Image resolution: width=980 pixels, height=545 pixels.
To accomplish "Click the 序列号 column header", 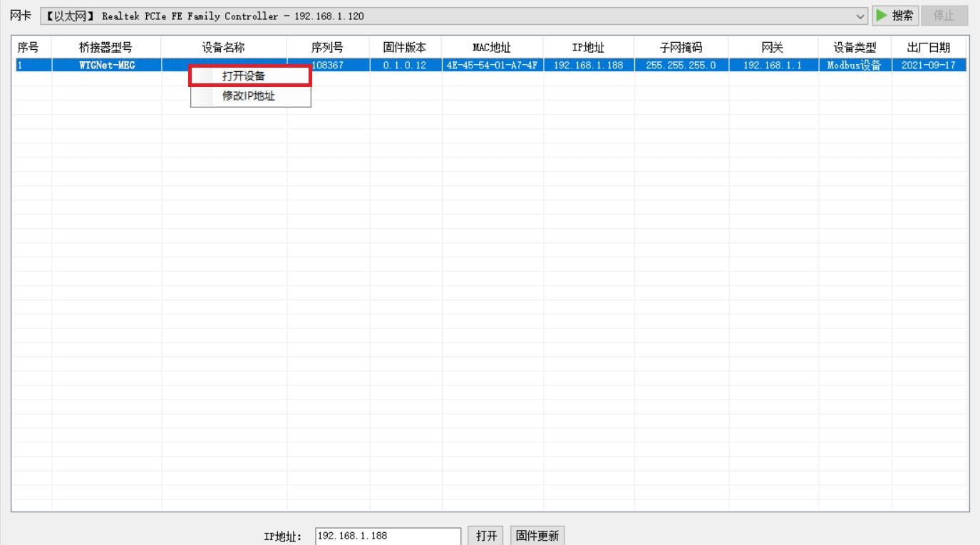I will tap(328, 48).
